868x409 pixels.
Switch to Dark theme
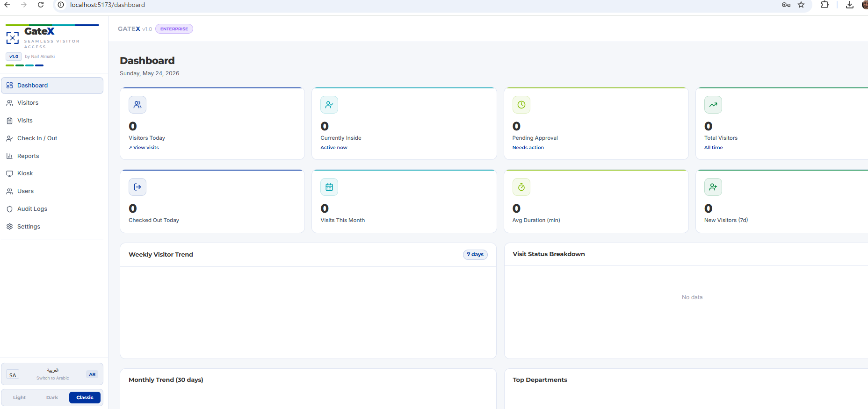tap(52, 398)
